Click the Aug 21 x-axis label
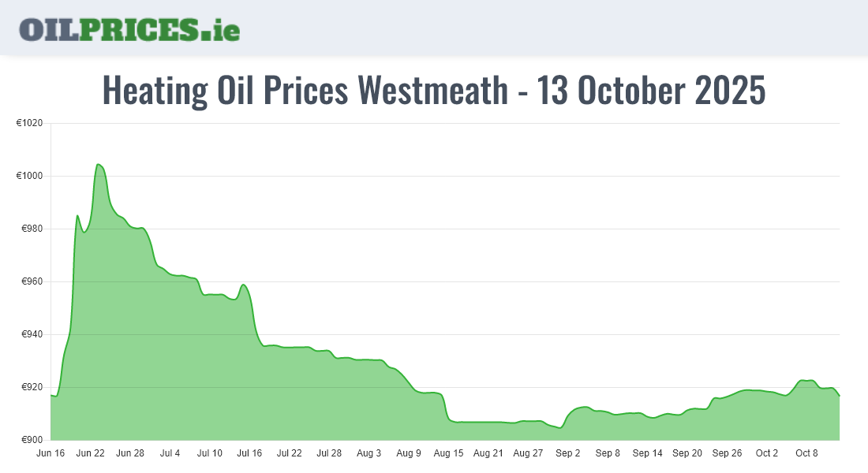The height and width of the screenshot is (473, 868). (488, 453)
